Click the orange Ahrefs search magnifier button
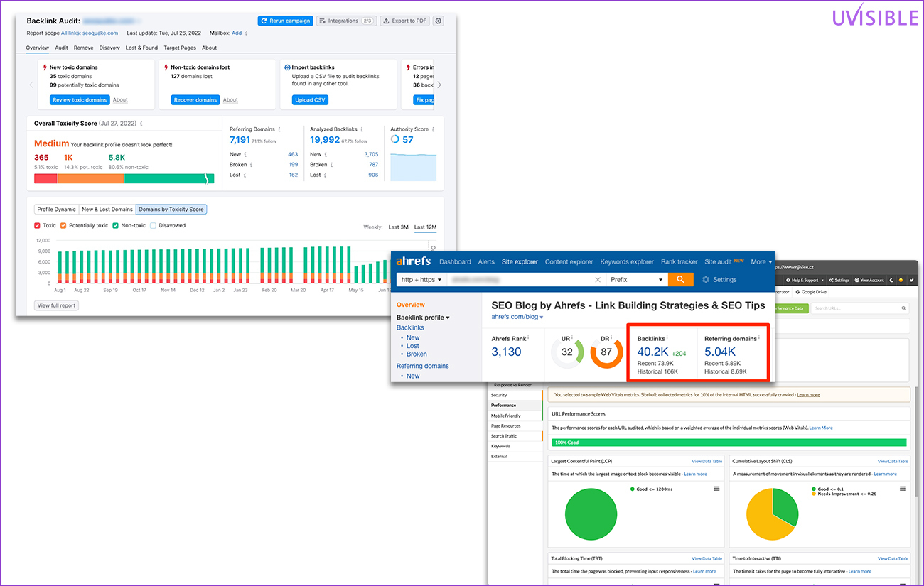The height and width of the screenshot is (586, 924). (680, 280)
